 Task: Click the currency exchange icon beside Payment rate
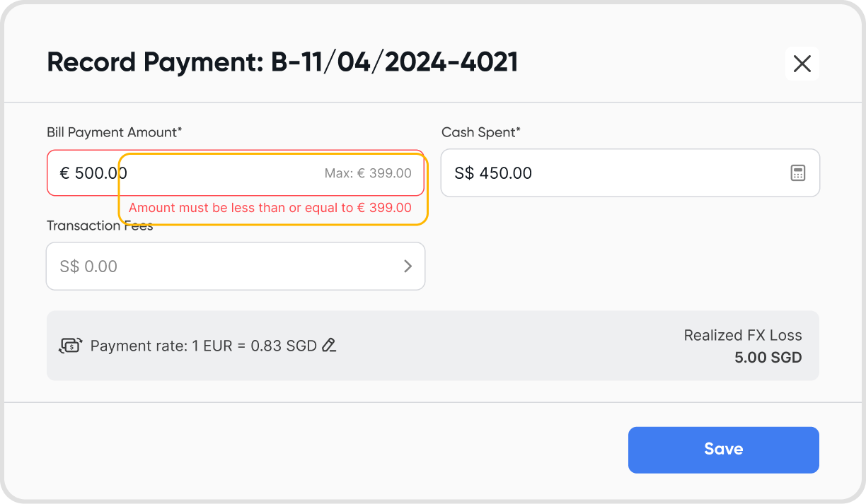(x=70, y=346)
